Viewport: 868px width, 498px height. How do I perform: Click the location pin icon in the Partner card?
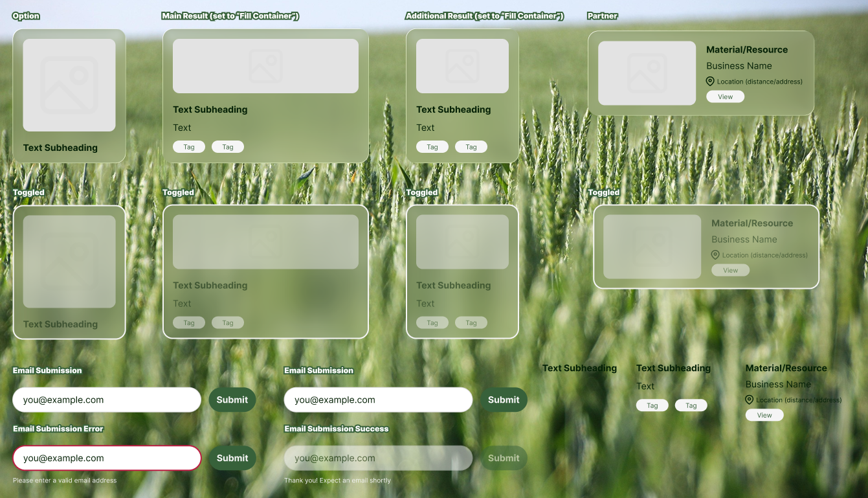point(710,82)
